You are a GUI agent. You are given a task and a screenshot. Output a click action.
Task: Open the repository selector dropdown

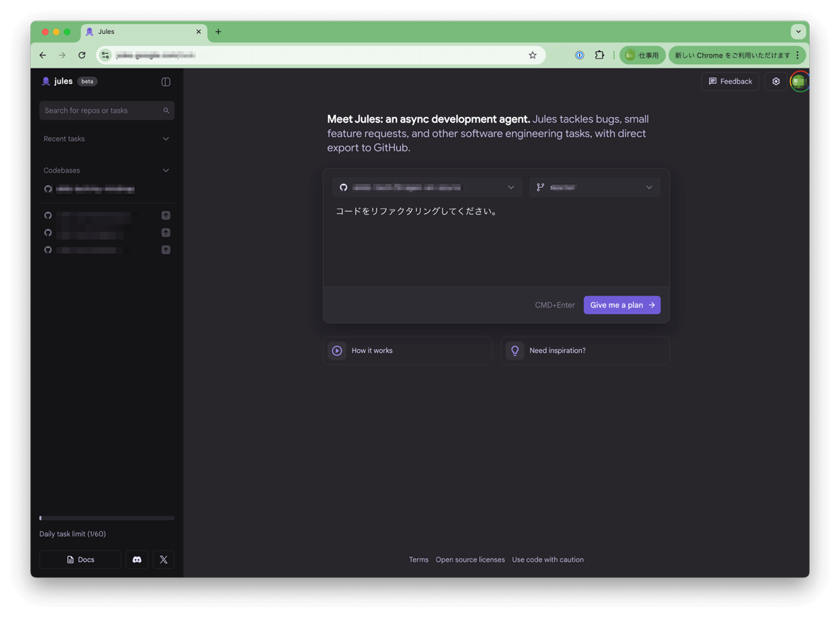coord(427,187)
